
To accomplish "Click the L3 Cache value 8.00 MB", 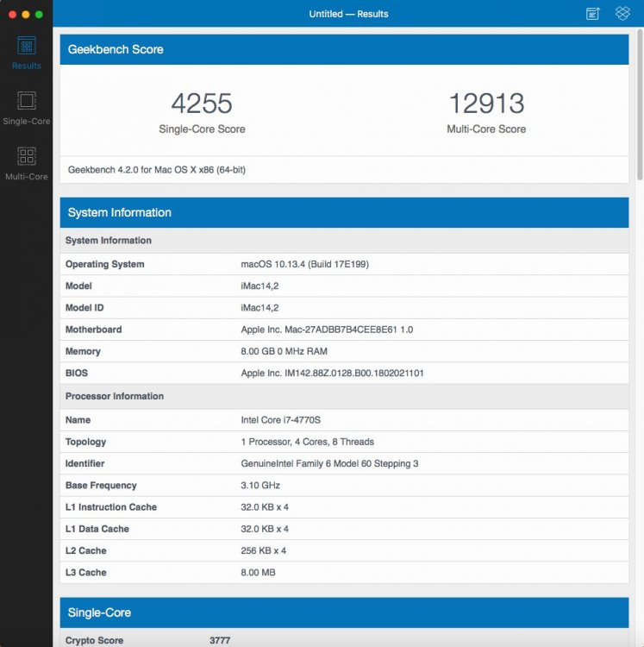I will pos(258,573).
